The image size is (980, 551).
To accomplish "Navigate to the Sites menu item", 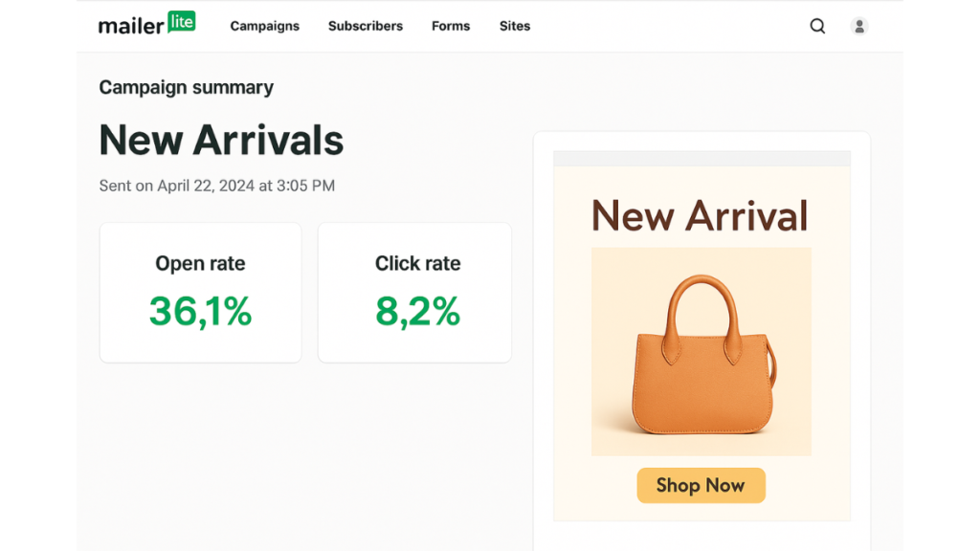I will [x=514, y=26].
